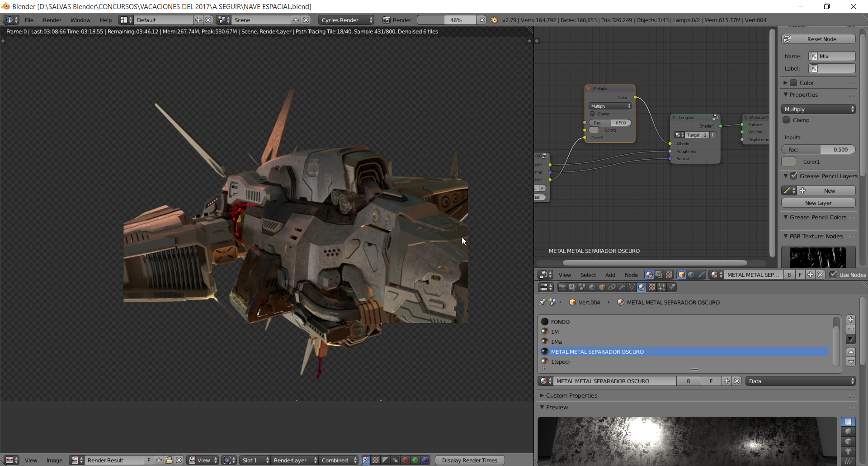Switch node editor to Compositing nodes
Screen dimensions: 868x466
[659, 275]
